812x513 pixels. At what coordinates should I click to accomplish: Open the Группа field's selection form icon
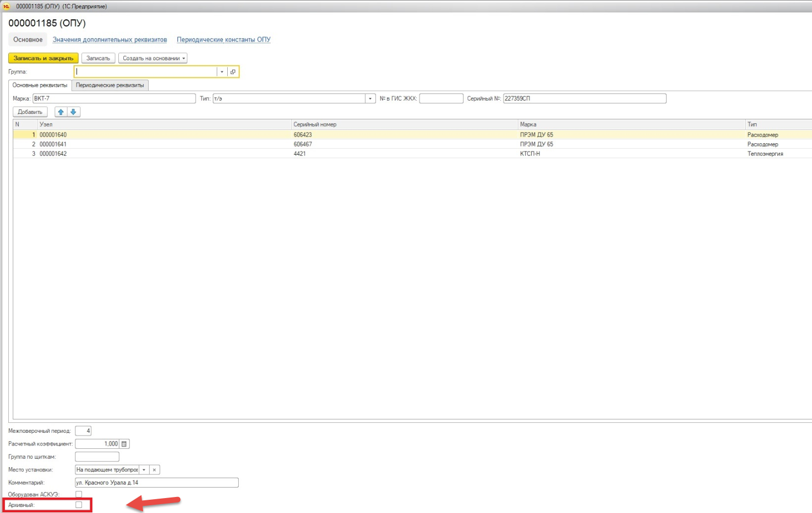(233, 72)
